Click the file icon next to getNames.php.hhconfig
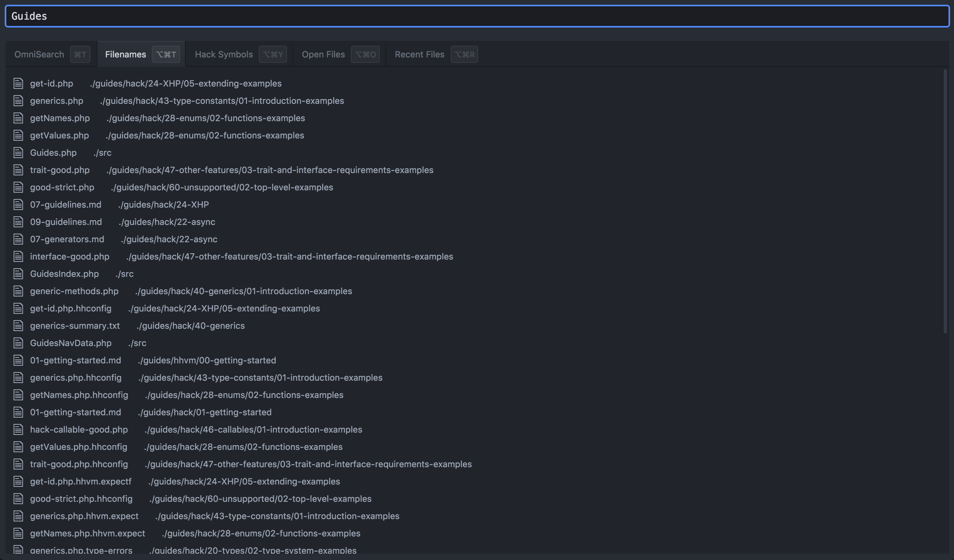954x560 pixels. (x=18, y=394)
